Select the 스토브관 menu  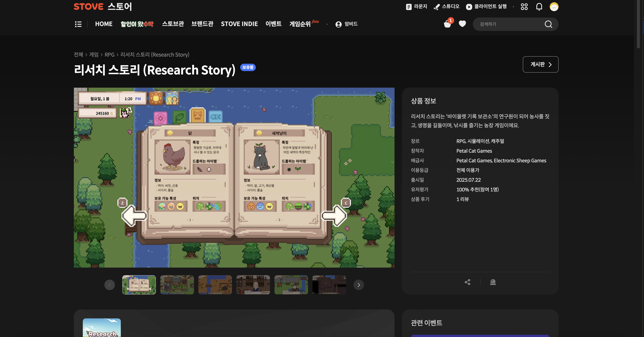point(173,24)
